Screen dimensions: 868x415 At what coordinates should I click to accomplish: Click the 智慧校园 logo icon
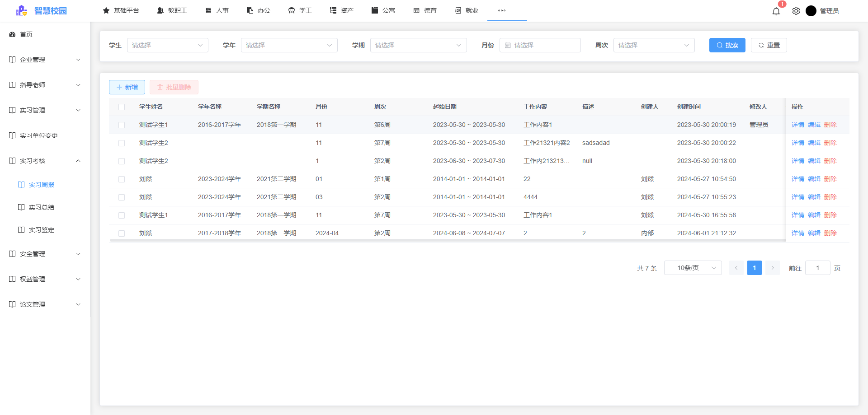[x=21, y=10]
